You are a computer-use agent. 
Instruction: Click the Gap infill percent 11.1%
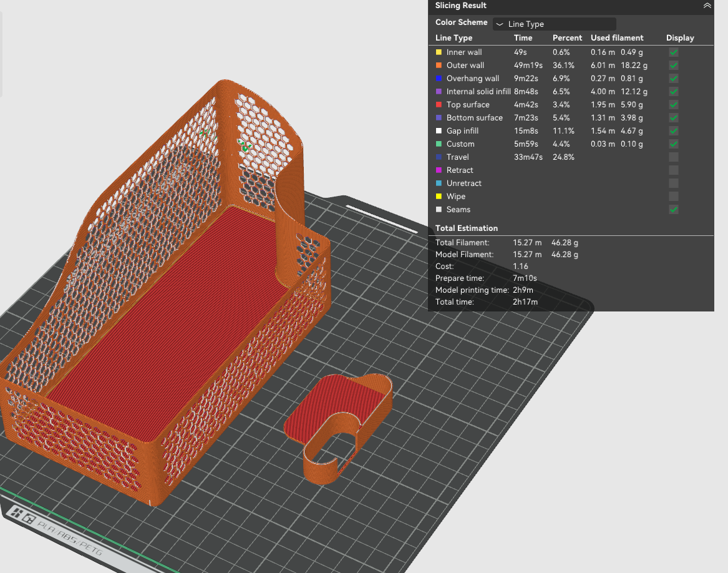tap(563, 130)
